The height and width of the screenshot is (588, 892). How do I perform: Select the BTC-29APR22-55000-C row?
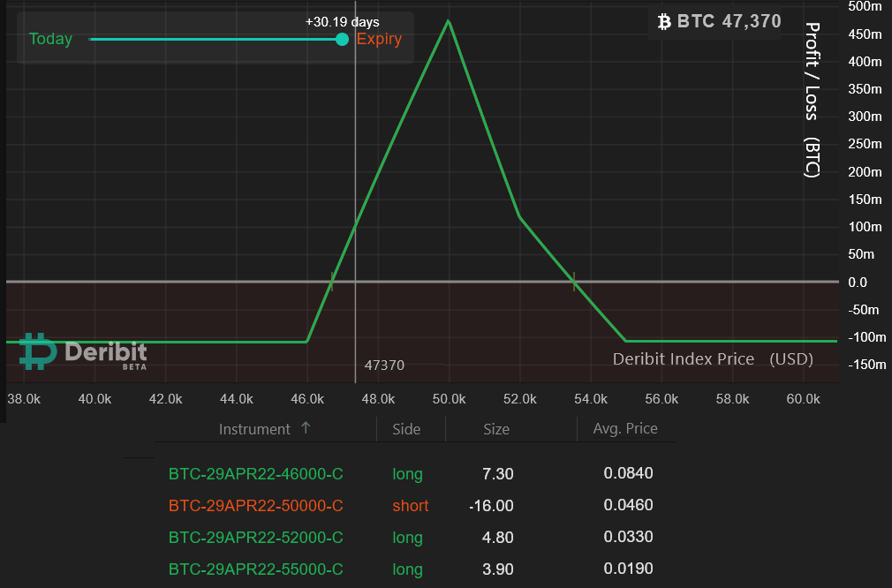(255, 569)
